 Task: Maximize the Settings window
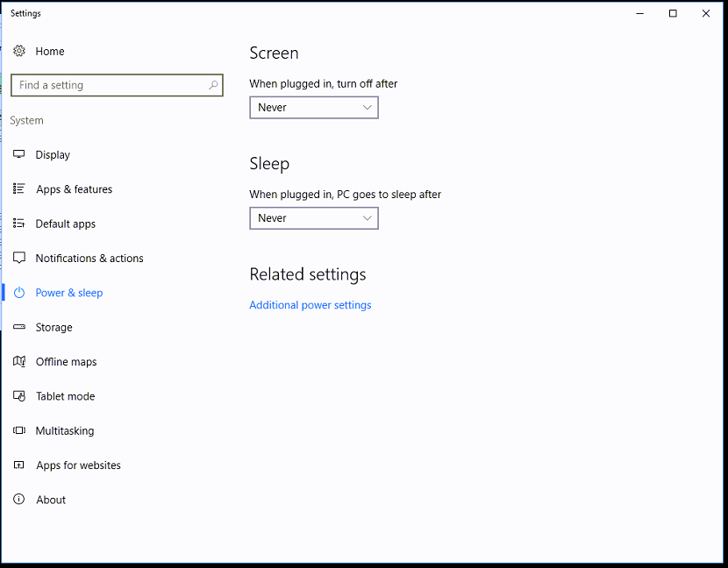(673, 13)
